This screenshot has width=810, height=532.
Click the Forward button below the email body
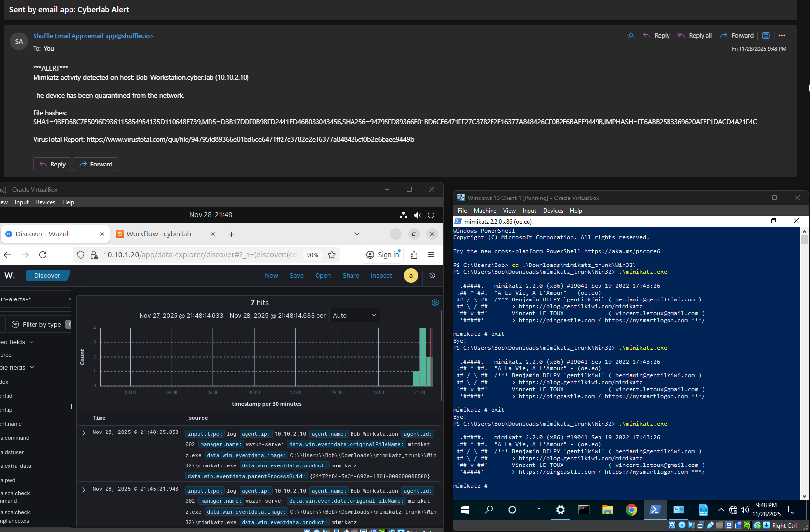[x=96, y=165]
